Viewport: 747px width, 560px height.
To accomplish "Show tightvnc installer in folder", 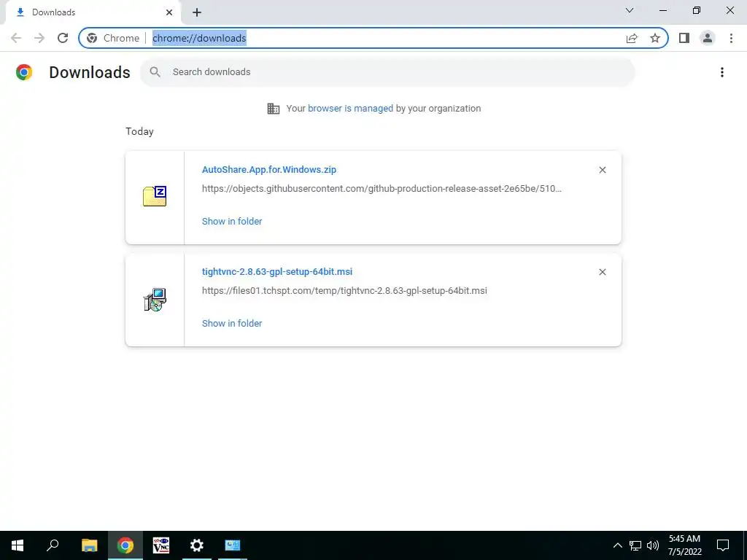I will (232, 323).
